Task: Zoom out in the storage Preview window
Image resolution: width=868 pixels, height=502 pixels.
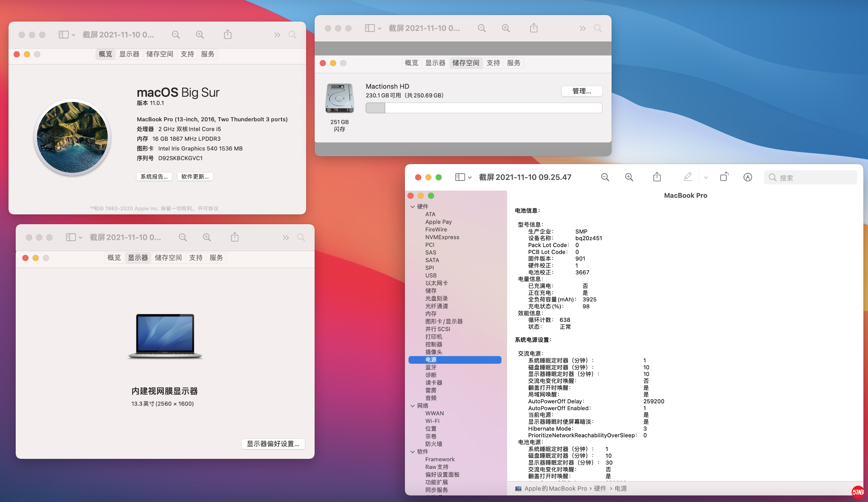Action: click(481, 28)
